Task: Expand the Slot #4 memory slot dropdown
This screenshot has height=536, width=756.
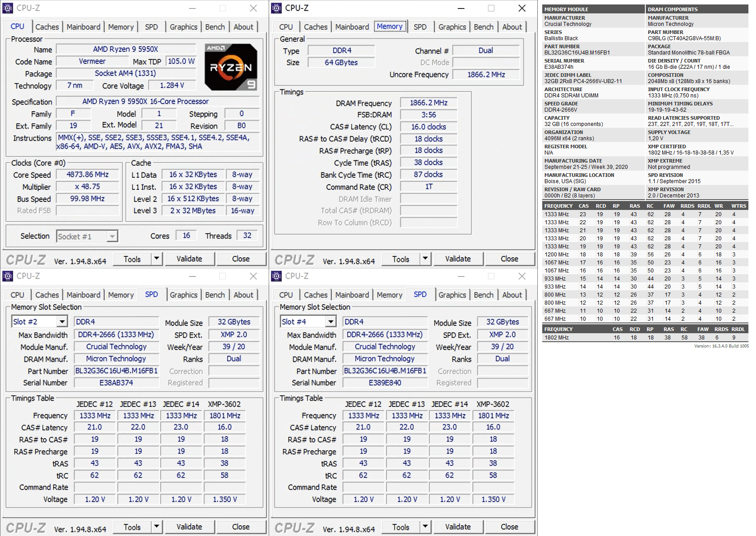Action: tap(331, 322)
